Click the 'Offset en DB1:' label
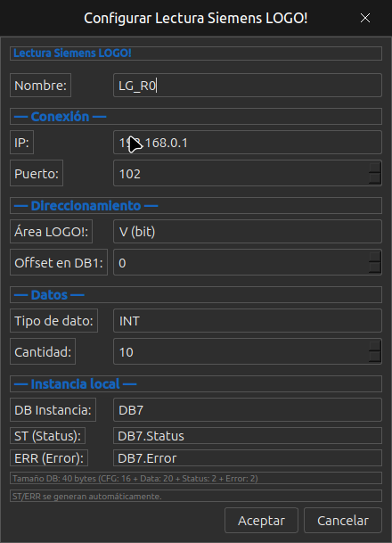This screenshot has width=392, height=543. click(59, 262)
